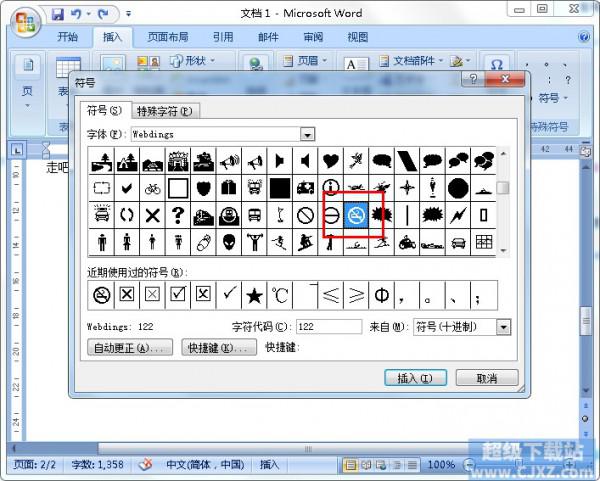Open quick access toolbar customize arrow
Image resolution: width=600 pixels, height=481 pixels.
click(129, 14)
